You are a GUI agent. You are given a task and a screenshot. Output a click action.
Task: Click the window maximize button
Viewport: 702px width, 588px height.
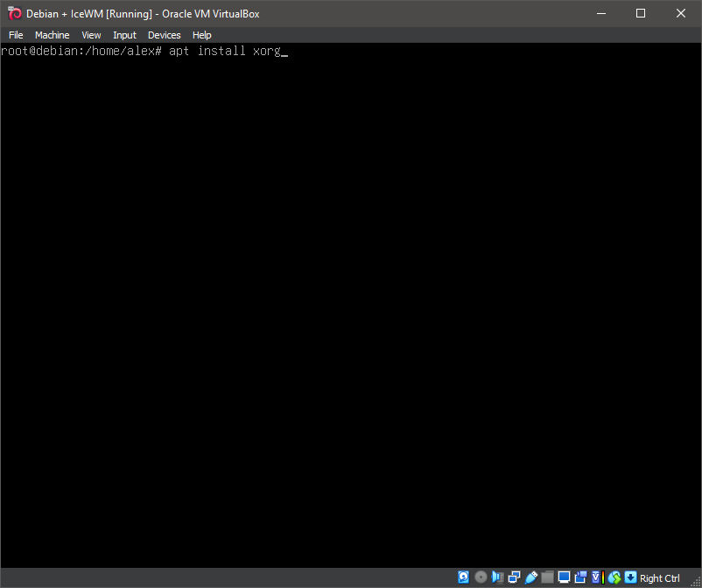[x=640, y=13]
